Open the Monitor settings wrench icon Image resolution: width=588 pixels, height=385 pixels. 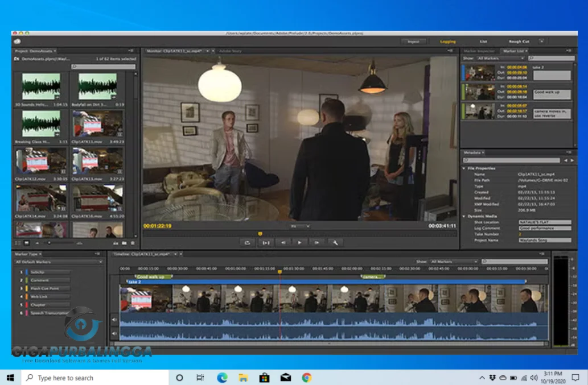336,242
